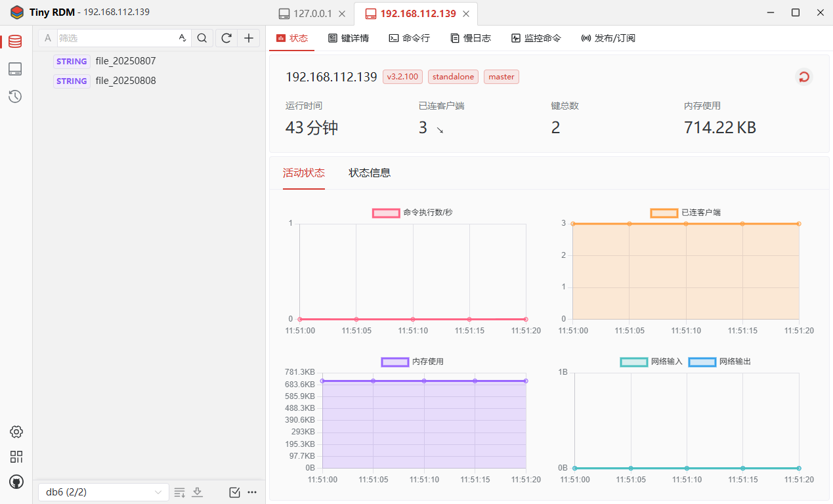Refresh the server status with red icon
This screenshot has height=504, width=833.
tap(803, 77)
